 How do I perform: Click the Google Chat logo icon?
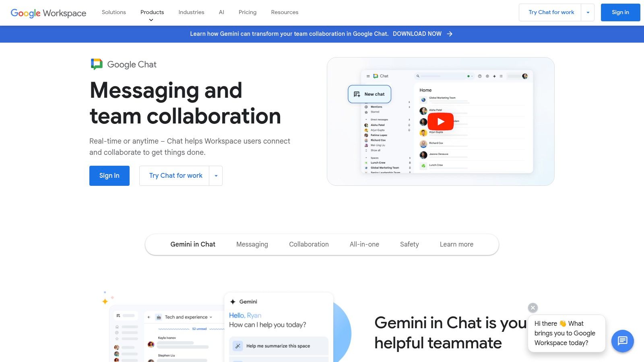(x=97, y=64)
